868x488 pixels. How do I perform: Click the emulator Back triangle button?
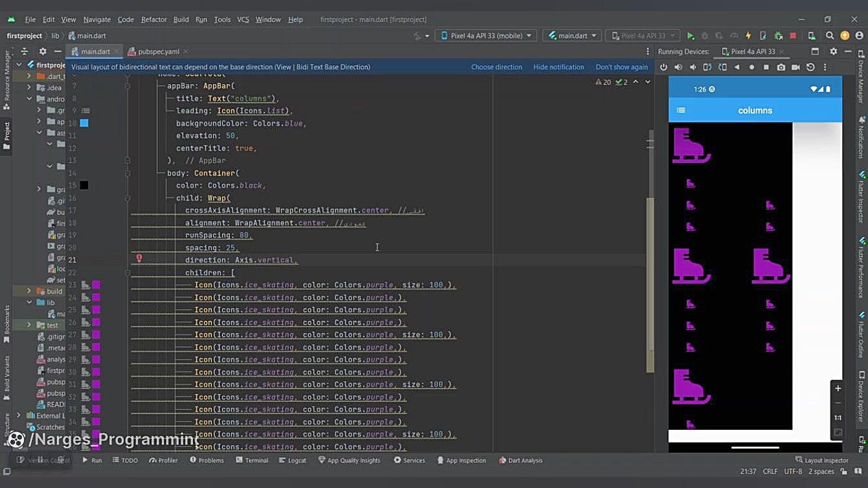coord(737,67)
